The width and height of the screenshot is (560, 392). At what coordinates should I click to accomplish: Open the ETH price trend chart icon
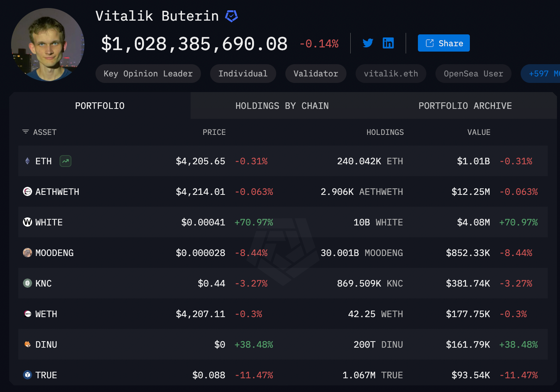65,161
